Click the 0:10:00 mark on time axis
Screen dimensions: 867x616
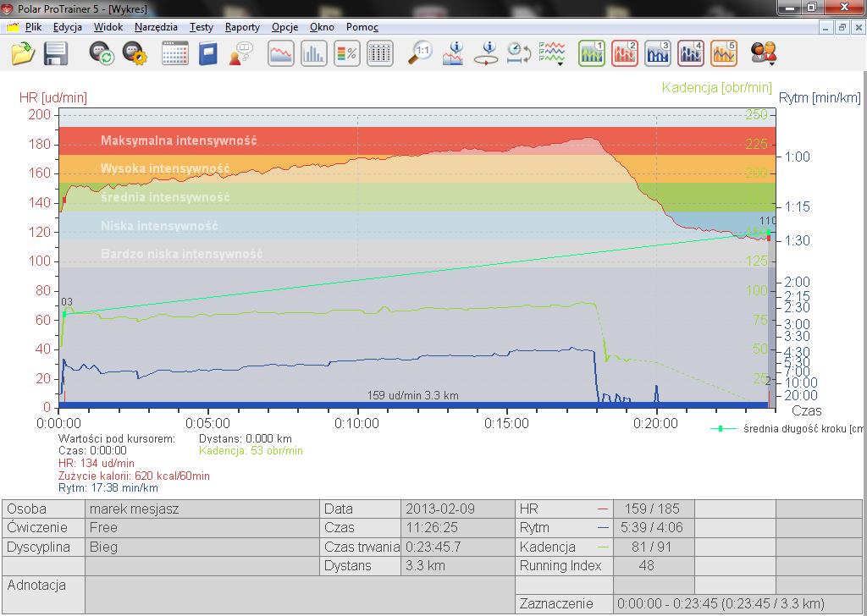[356, 424]
